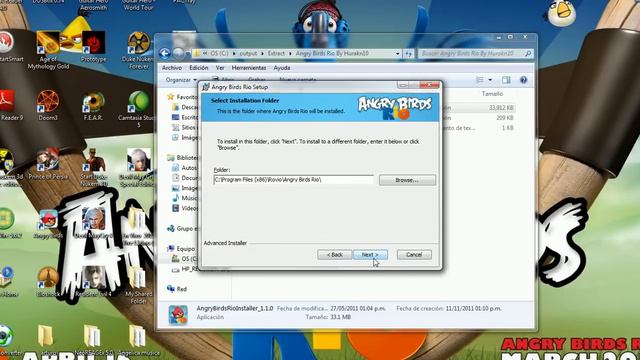Click the Angry Birds Rio Setup title icon
The width and height of the screenshot is (640, 360).
[x=206, y=87]
